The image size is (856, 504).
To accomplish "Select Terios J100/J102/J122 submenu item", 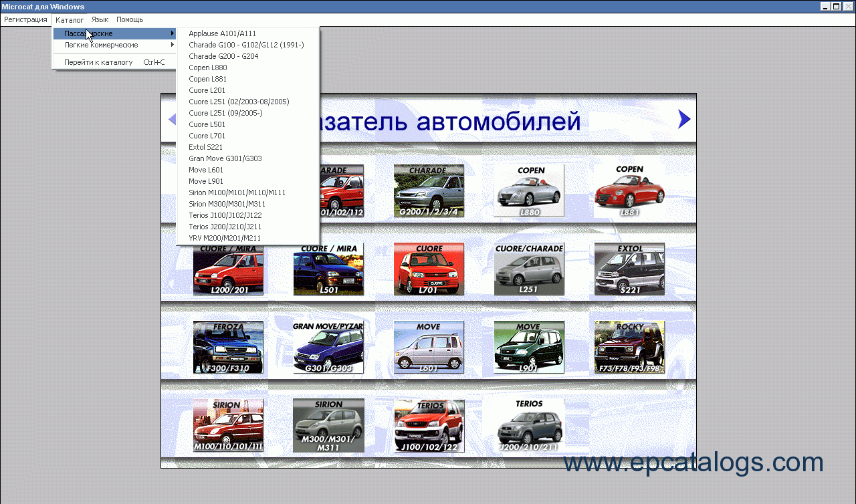I will pyautogui.click(x=225, y=215).
